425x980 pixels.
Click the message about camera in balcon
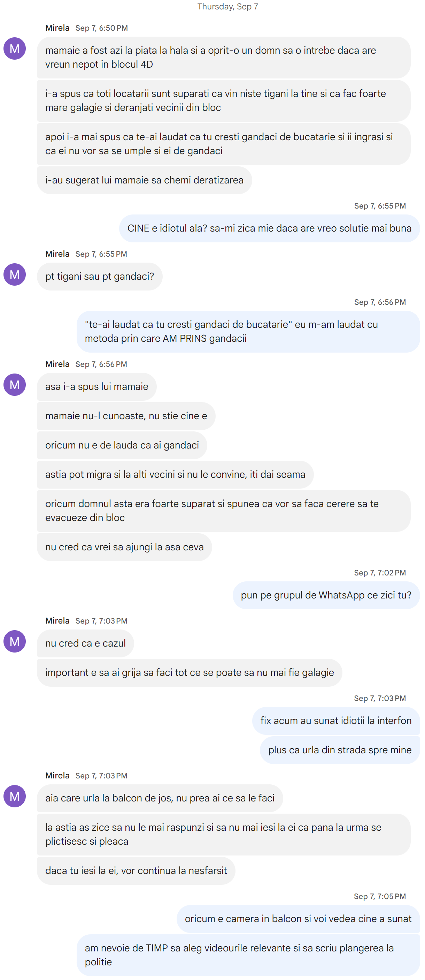(299, 919)
